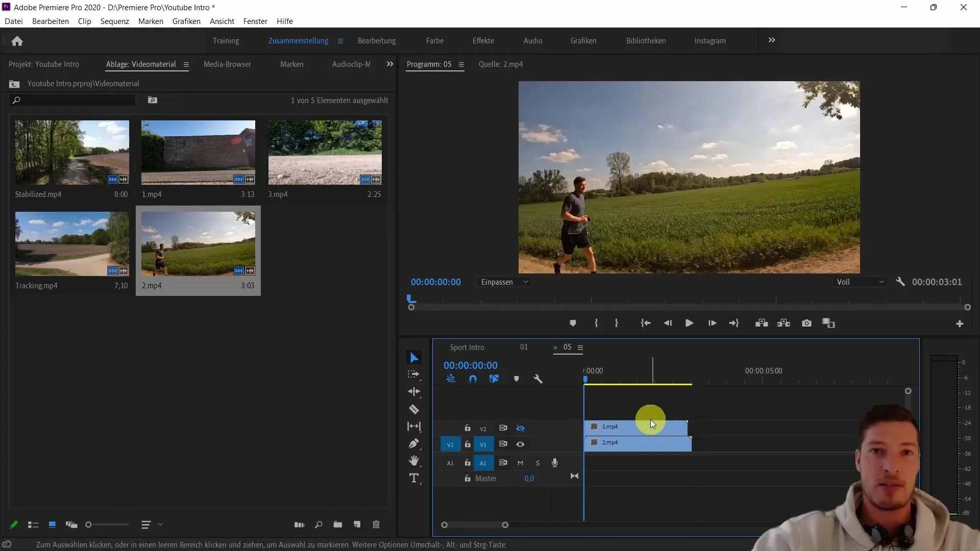
Task: Play the program monitor
Action: click(689, 323)
